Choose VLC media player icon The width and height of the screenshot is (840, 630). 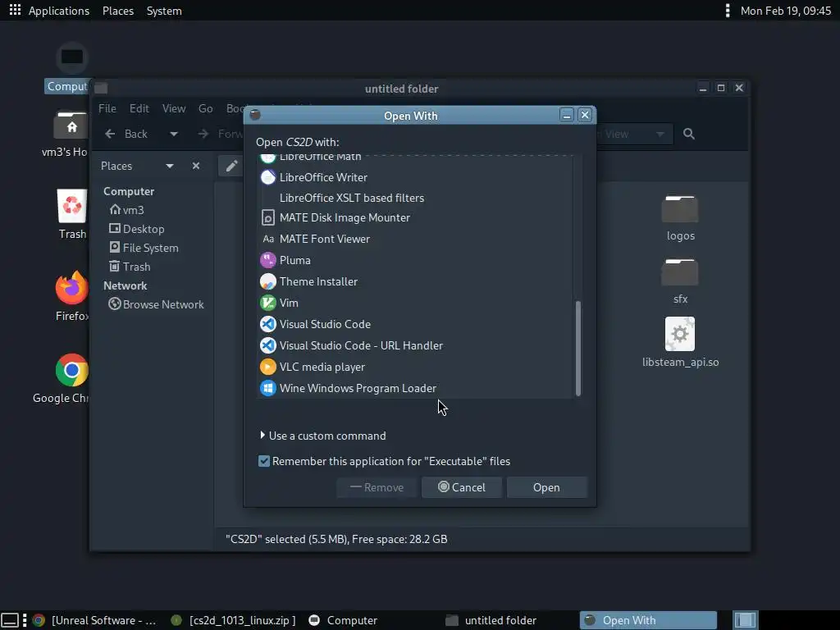click(x=268, y=367)
